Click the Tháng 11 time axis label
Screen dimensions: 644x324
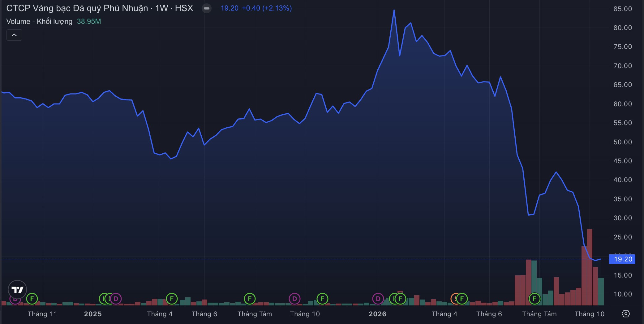42,314
